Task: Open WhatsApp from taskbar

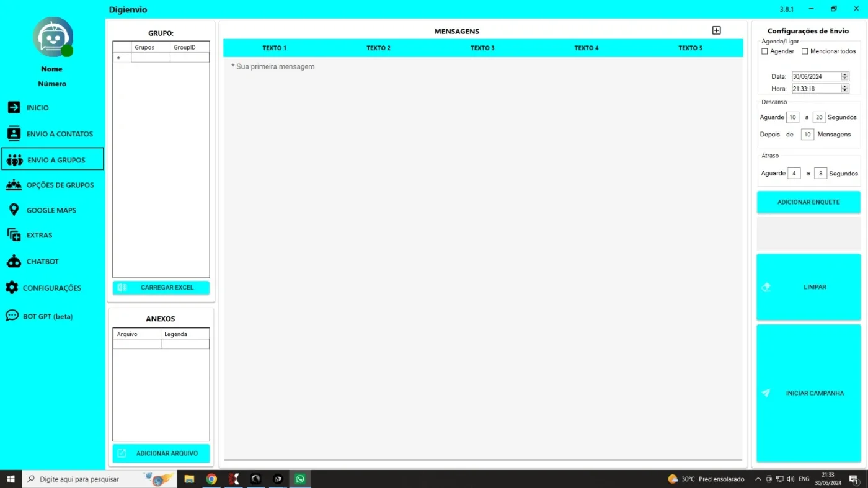Action: click(x=300, y=479)
